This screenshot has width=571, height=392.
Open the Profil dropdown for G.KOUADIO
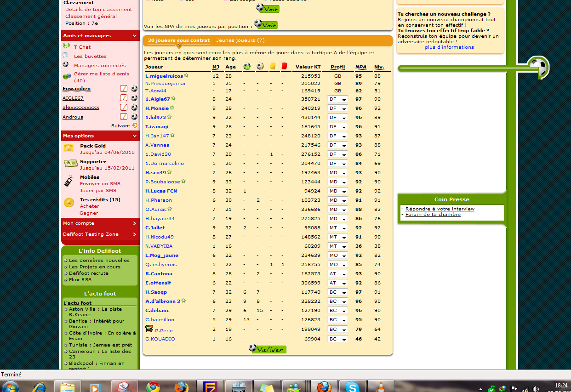[337, 339]
